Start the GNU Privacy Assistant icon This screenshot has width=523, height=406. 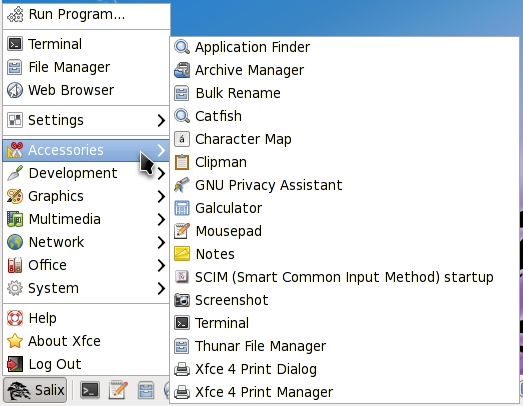[x=182, y=185]
